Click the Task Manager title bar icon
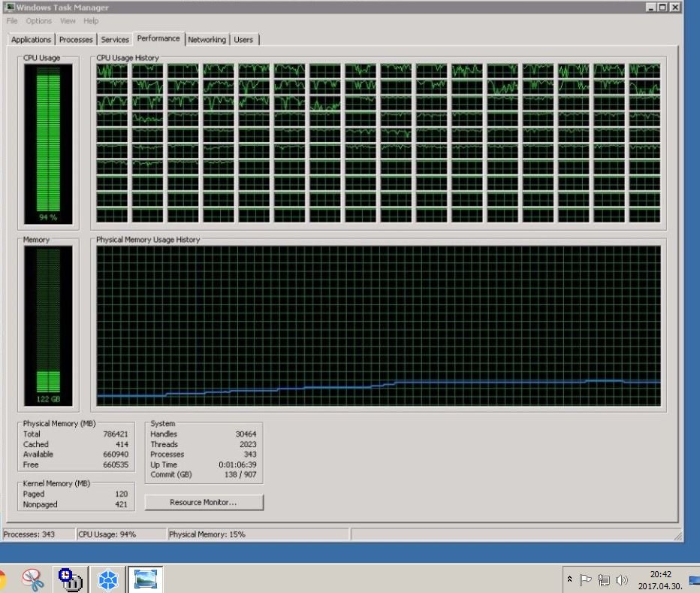Screen dimensions: 700x593 pos(9,8)
